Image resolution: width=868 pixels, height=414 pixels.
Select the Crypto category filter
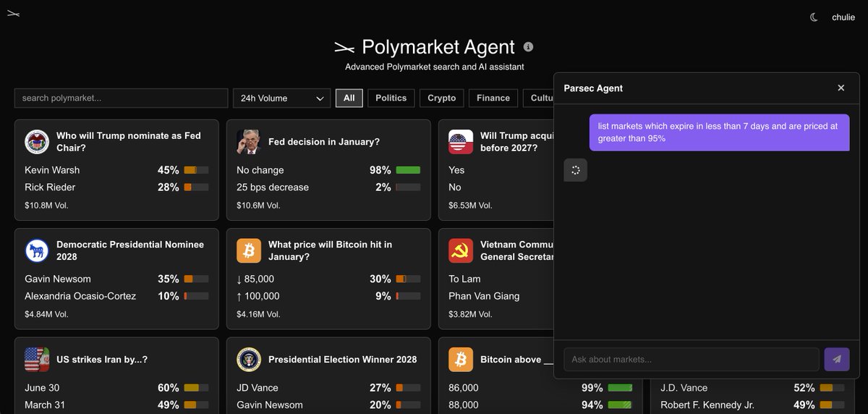point(442,98)
